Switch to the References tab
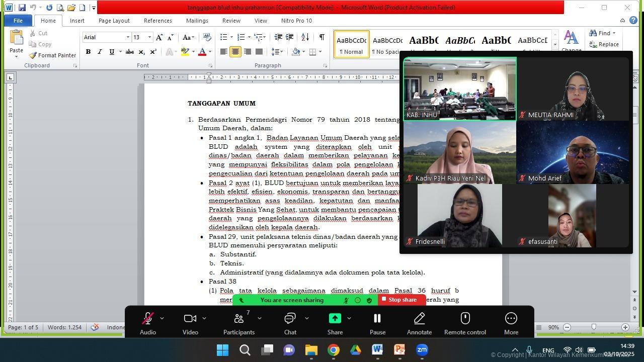Viewport: 644px width, 362px height. (157, 21)
